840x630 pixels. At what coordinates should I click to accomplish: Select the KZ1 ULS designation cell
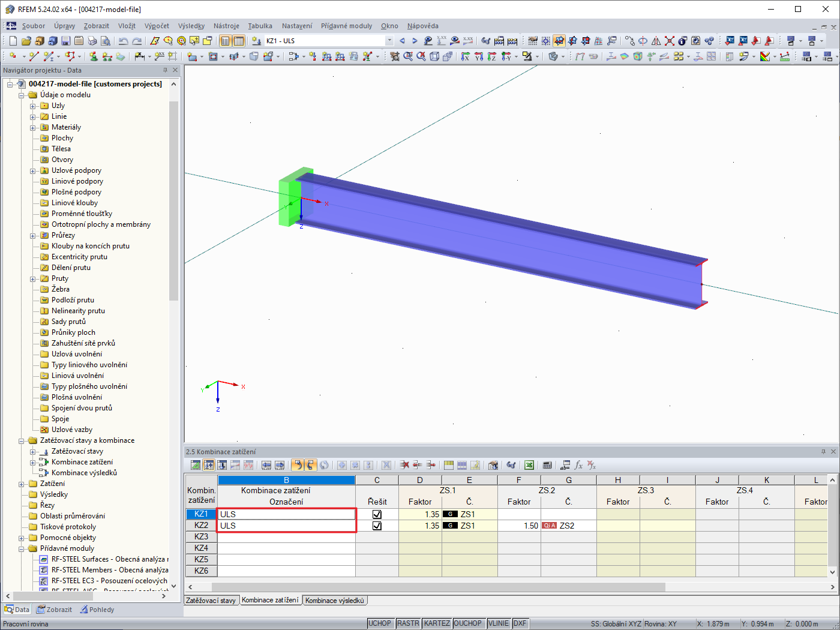click(x=286, y=514)
